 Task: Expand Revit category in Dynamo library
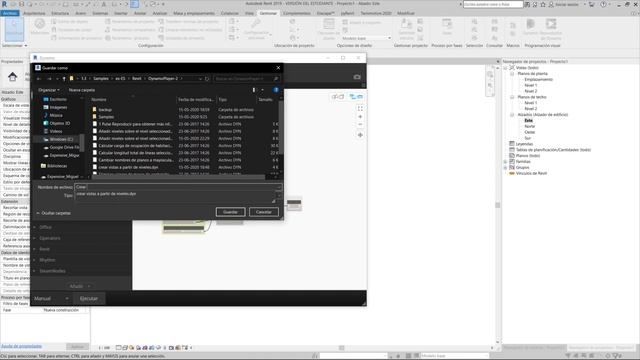pos(44,249)
